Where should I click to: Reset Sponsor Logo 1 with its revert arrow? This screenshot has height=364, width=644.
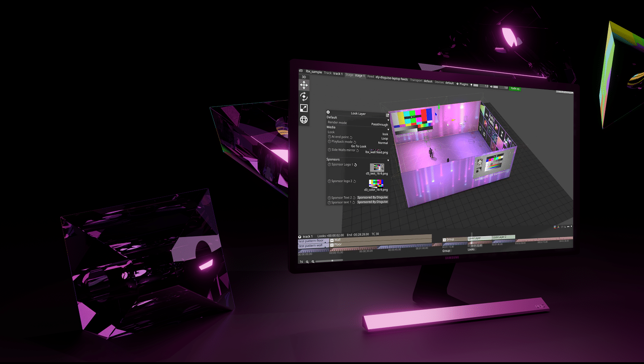click(356, 165)
